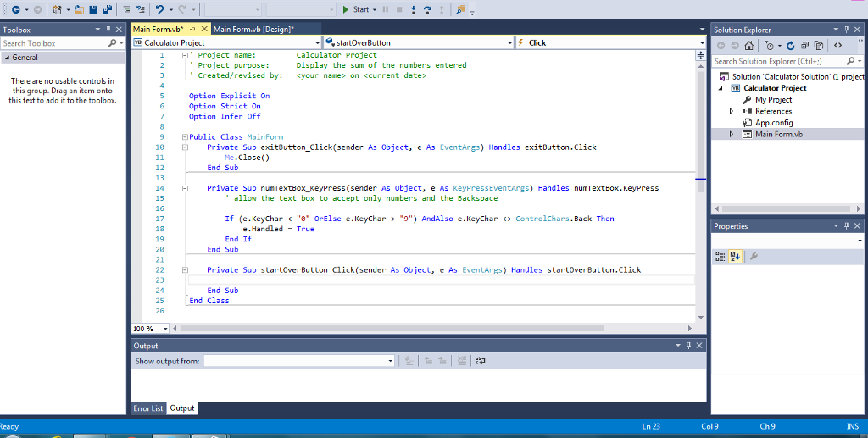Toggle categorized view in Properties panel
This screenshot has width=868, height=438.
pos(721,255)
